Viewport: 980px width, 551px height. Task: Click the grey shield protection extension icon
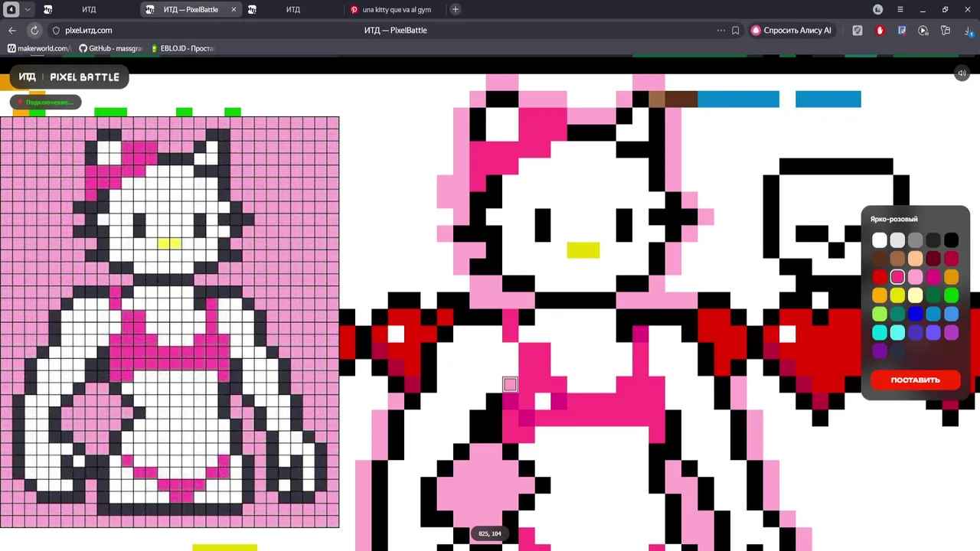click(x=857, y=31)
